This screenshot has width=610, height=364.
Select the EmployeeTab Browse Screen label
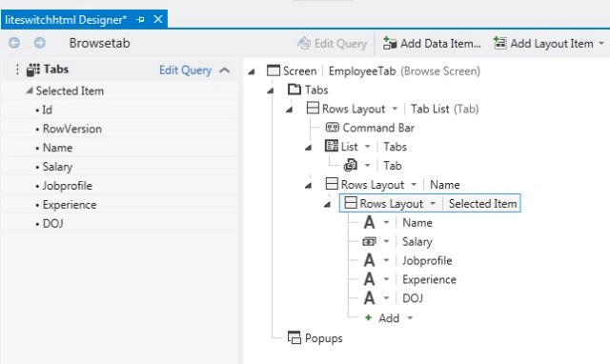pos(404,71)
